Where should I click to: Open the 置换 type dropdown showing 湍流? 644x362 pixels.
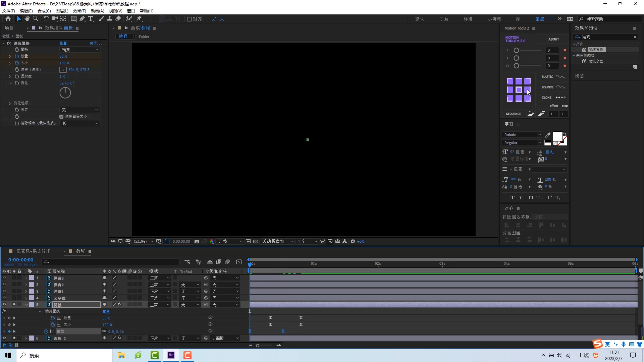tap(79, 50)
